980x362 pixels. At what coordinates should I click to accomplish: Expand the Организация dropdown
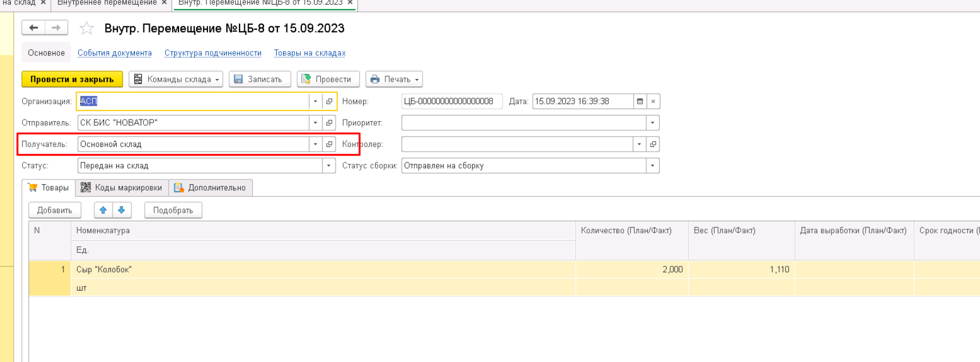pyautogui.click(x=315, y=101)
